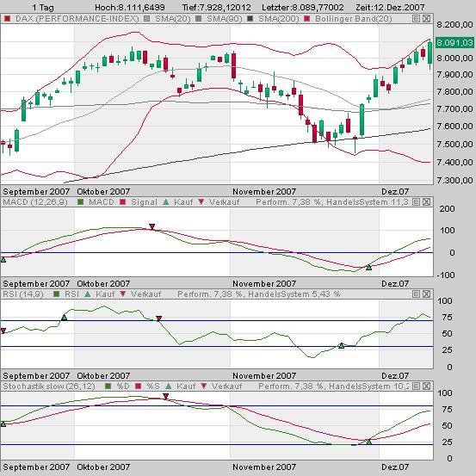
Task: Click MACD performance text 'HandelsSystem 11,3'
Action: coord(368,202)
